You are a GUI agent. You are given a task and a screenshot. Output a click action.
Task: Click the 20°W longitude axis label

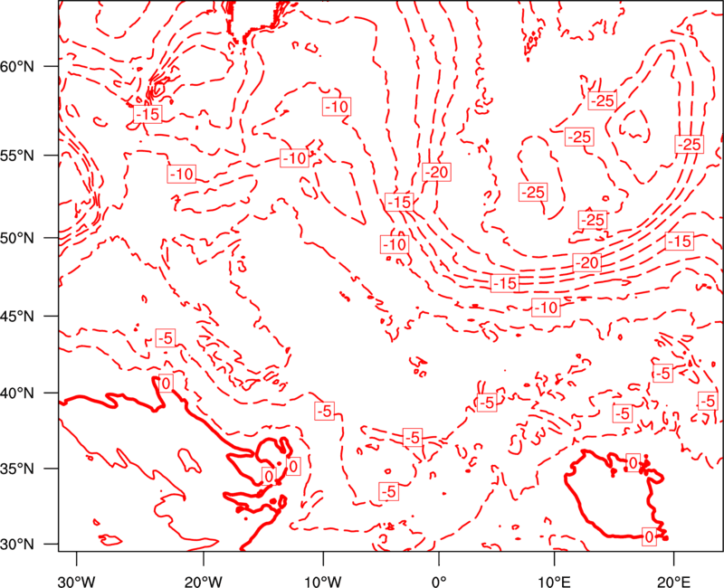[x=203, y=582]
